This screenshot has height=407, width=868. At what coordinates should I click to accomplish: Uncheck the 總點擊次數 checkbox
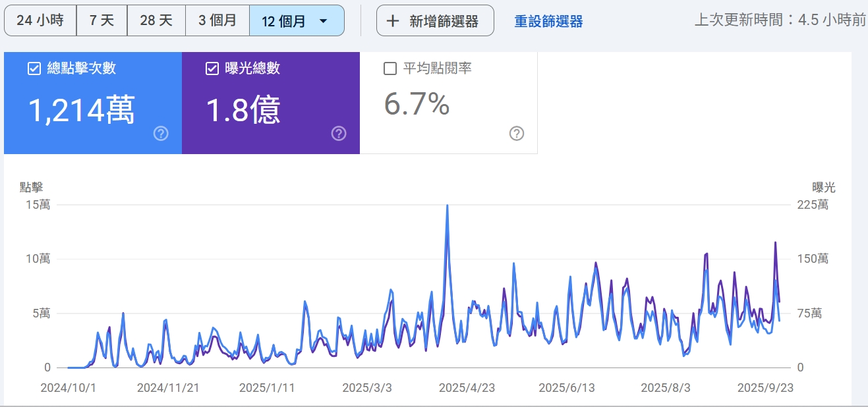33,67
